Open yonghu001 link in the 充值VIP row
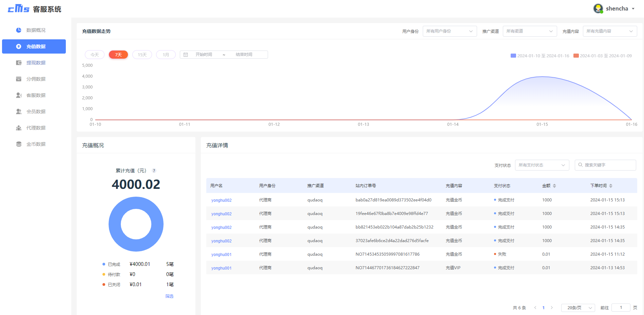Screen dimensions: 644x315 click(221, 268)
